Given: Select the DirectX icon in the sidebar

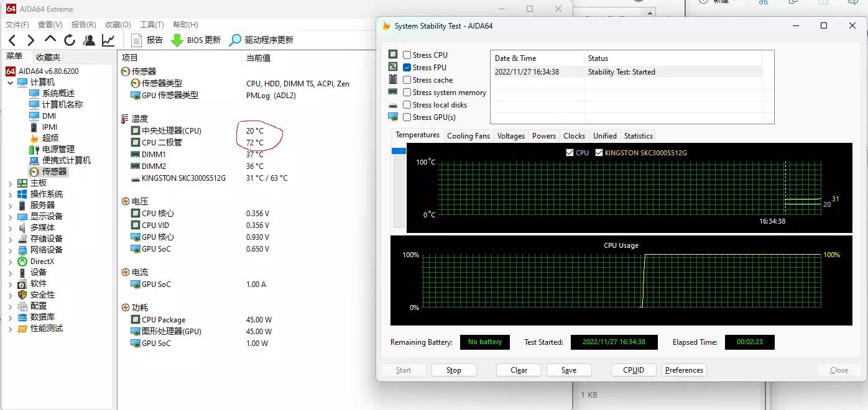Looking at the screenshot, I should point(22,261).
